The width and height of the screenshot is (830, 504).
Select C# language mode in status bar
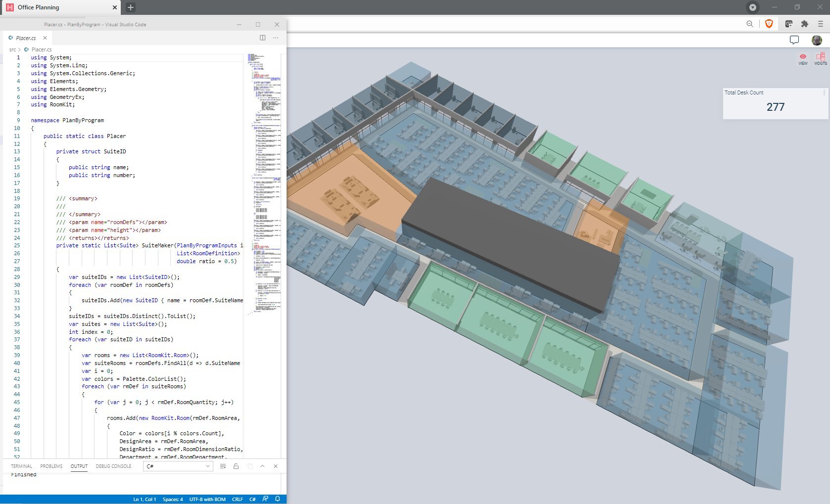pos(252,500)
